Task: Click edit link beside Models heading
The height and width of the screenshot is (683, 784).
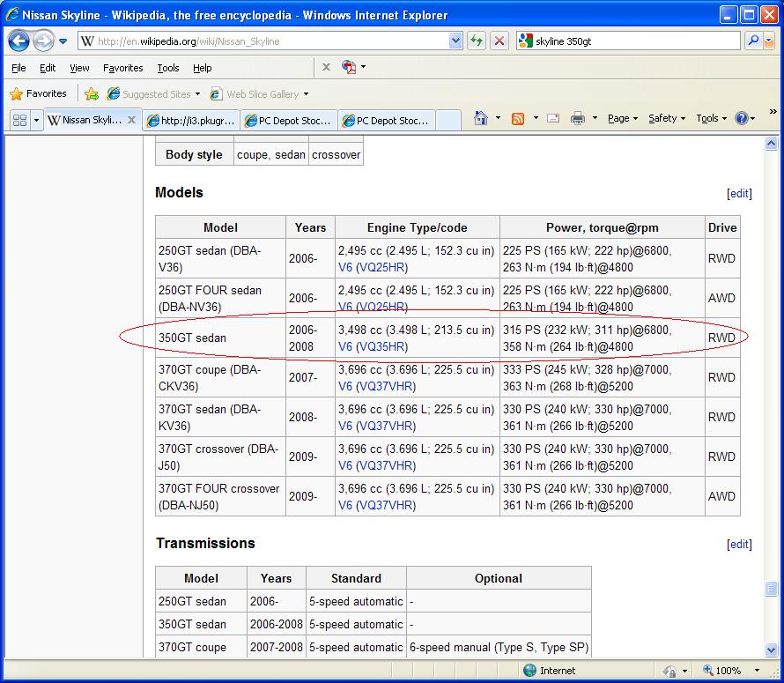Action: point(739,194)
